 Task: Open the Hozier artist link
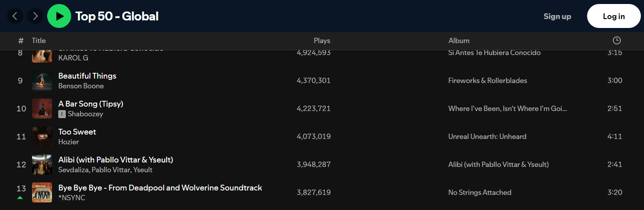68,142
